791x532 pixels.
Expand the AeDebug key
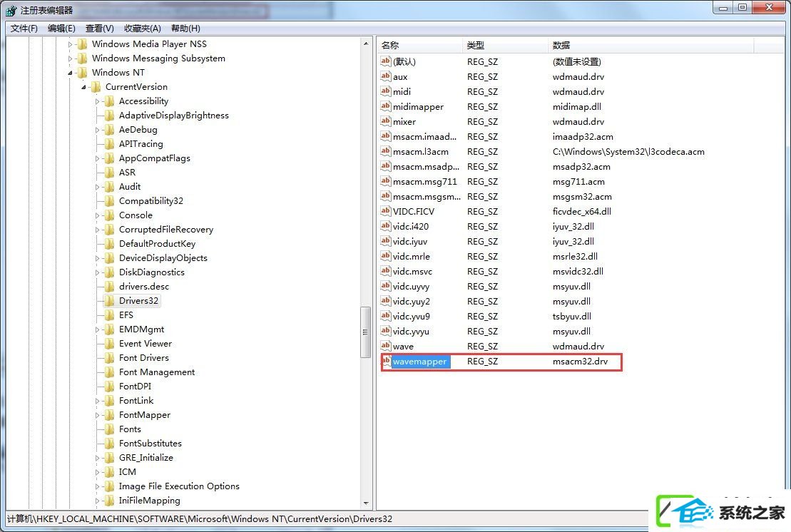click(x=98, y=130)
